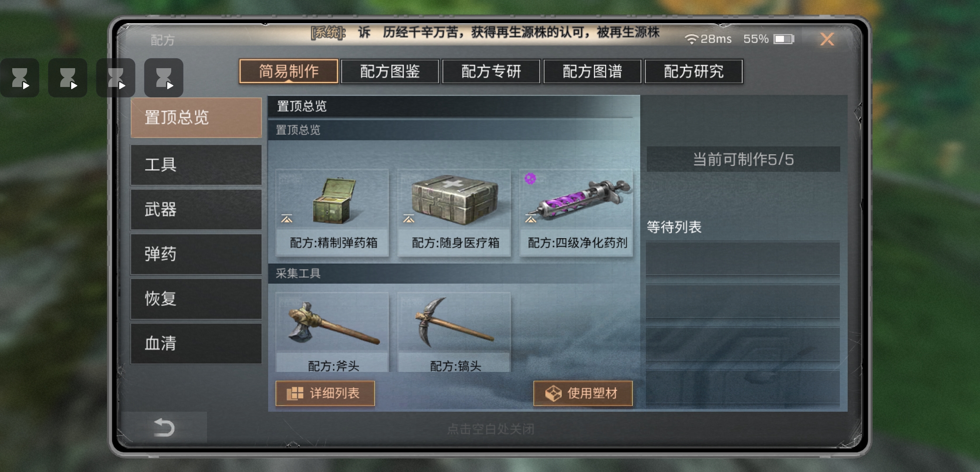Switch to the 配方图鉴 tab
The height and width of the screenshot is (472, 980).
[x=390, y=71]
